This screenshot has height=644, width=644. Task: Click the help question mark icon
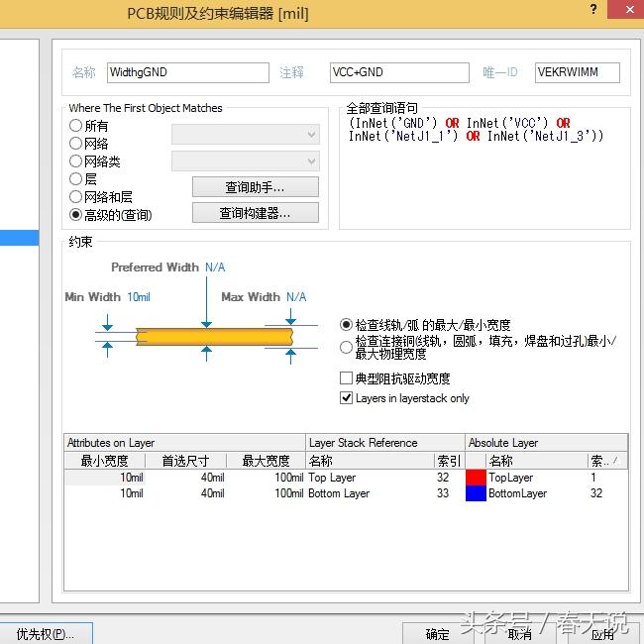(x=593, y=9)
